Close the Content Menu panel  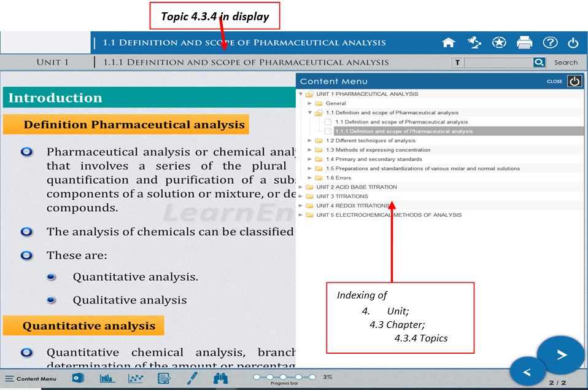(x=574, y=81)
